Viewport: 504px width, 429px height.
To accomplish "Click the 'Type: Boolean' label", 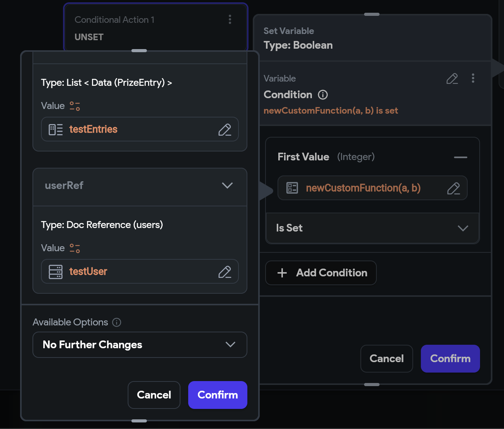I will [298, 46].
